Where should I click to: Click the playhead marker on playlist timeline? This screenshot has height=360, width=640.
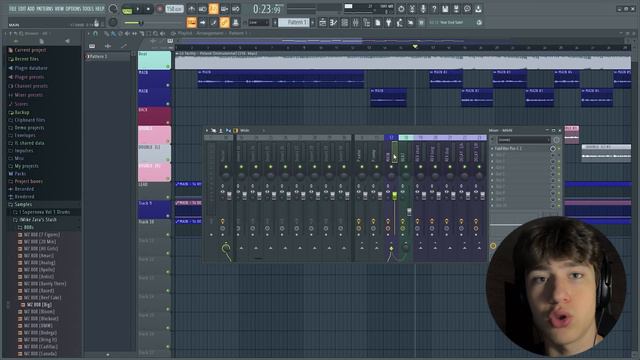(415, 47)
